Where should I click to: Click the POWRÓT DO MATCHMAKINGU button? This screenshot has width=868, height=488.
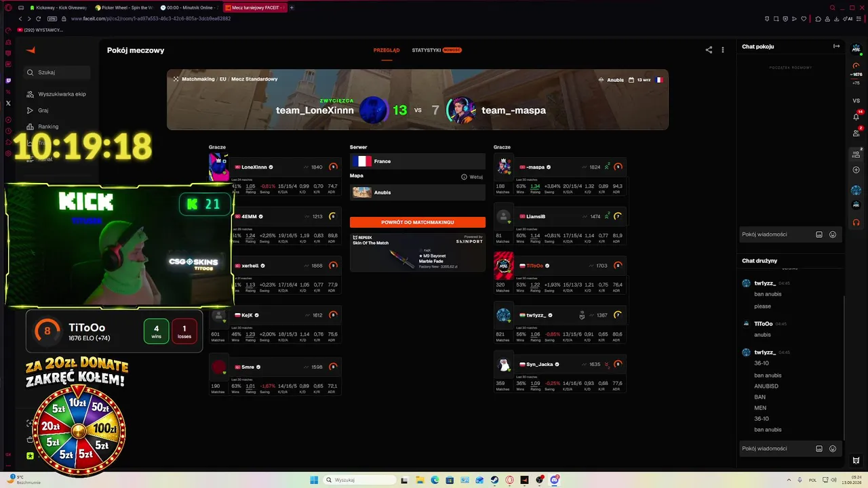point(418,222)
